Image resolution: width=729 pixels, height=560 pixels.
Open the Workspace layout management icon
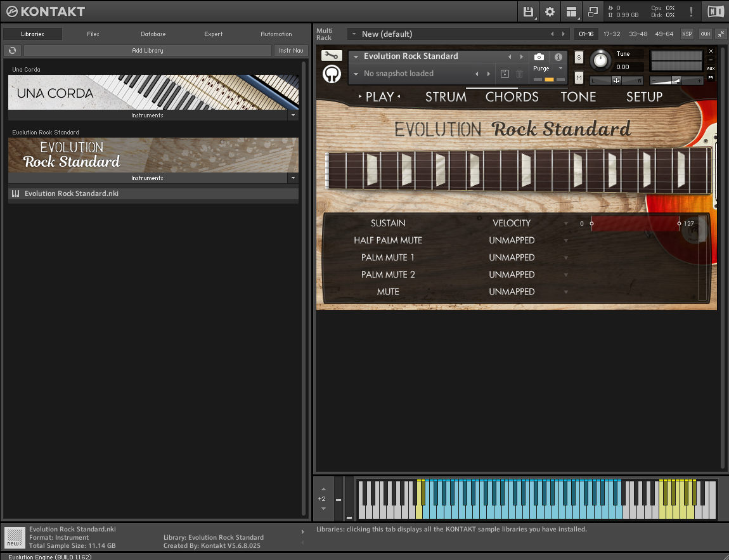click(571, 11)
